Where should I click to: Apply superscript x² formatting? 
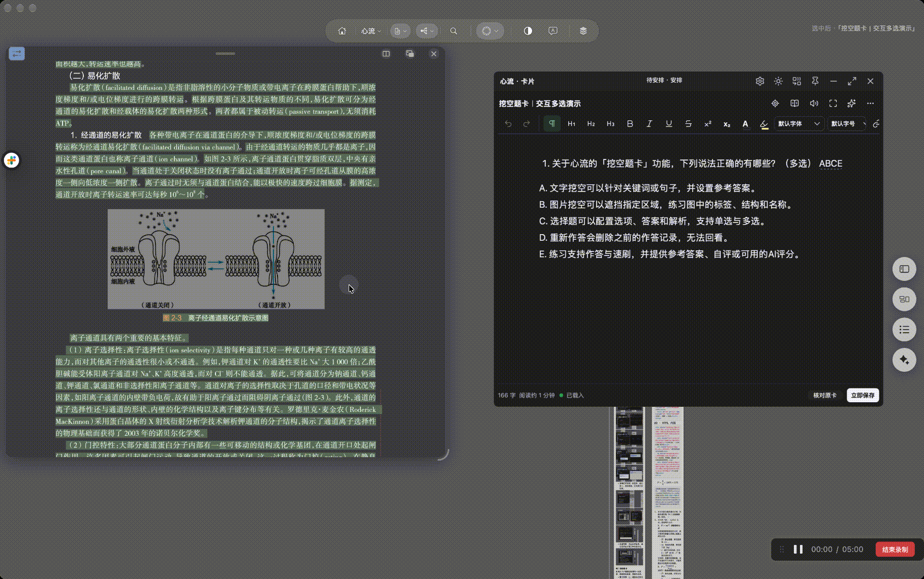click(707, 124)
